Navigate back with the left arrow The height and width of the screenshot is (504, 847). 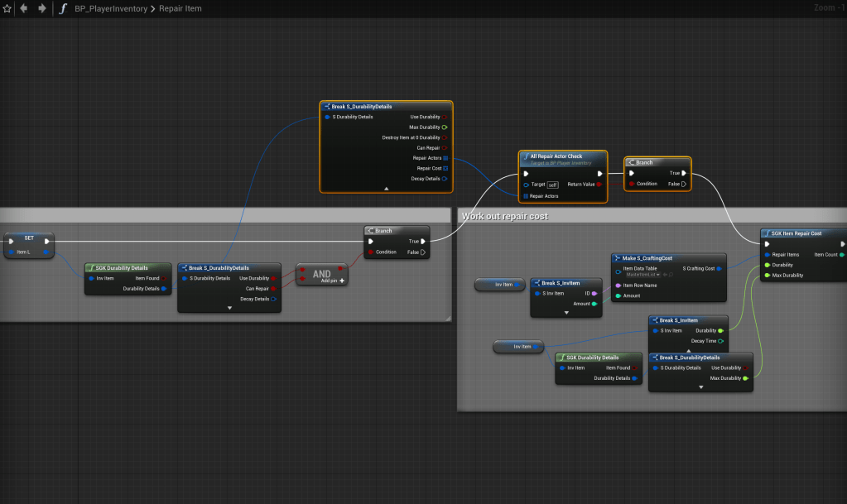pos(24,8)
